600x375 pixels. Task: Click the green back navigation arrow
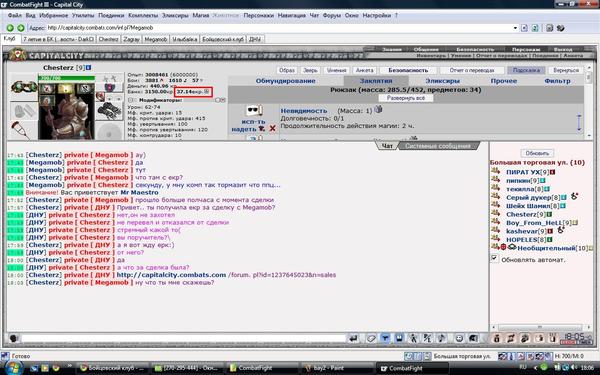click(x=10, y=28)
